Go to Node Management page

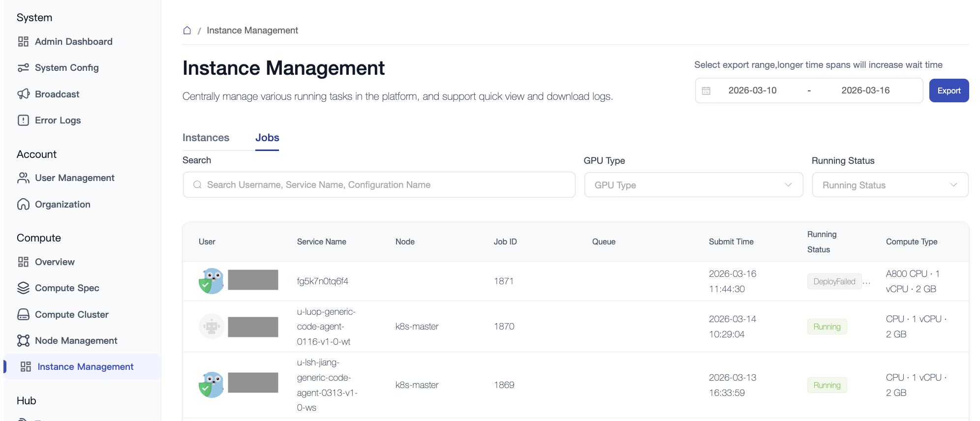76,341
